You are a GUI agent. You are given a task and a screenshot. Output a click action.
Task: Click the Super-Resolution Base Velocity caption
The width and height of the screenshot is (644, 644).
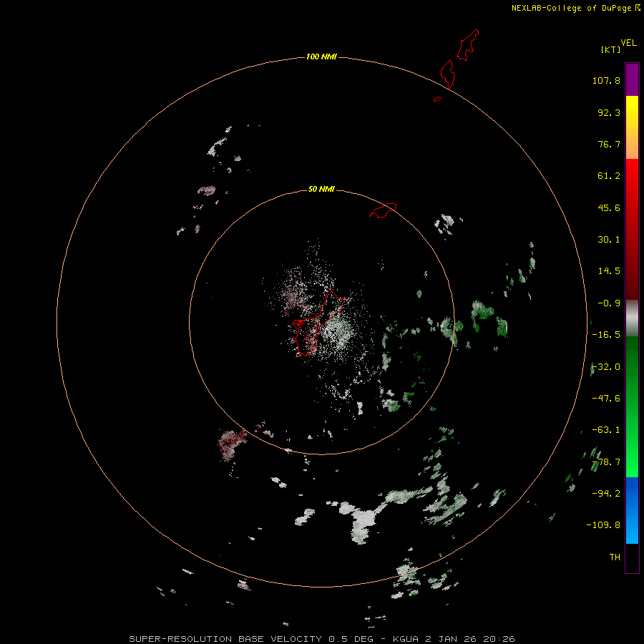point(321,639)
